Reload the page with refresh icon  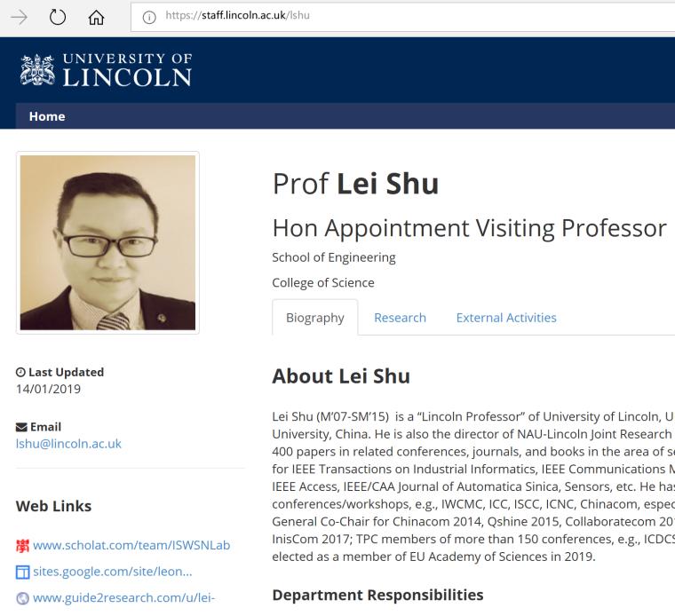[58, 16]
